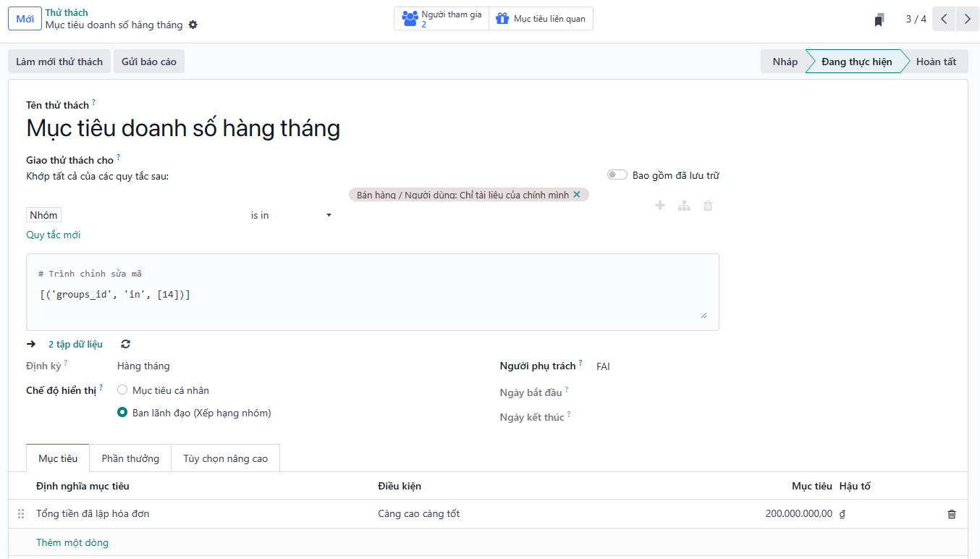Click the gift icon for Mục tiêu liên quan
Viewport: 980px width, 559px height.
[x=502, y=19]
